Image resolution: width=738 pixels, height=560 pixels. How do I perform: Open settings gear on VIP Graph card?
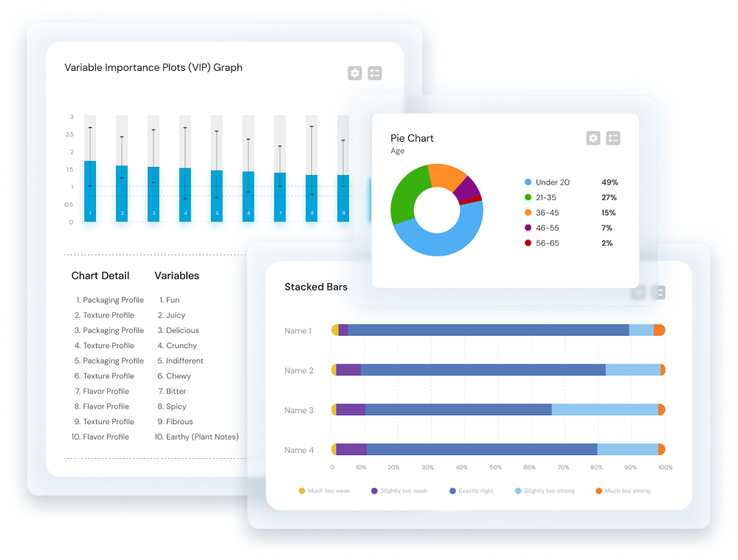pos(355,73)
